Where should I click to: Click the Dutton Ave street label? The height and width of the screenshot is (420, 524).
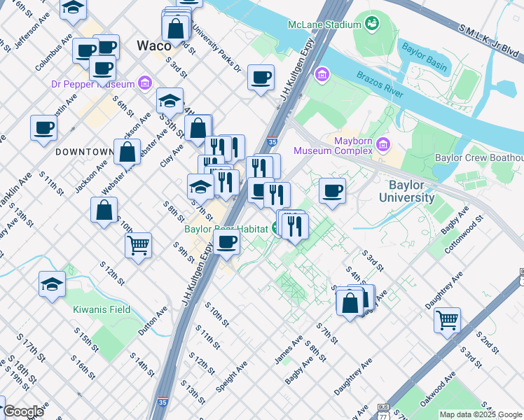click(x=153, y=321)
